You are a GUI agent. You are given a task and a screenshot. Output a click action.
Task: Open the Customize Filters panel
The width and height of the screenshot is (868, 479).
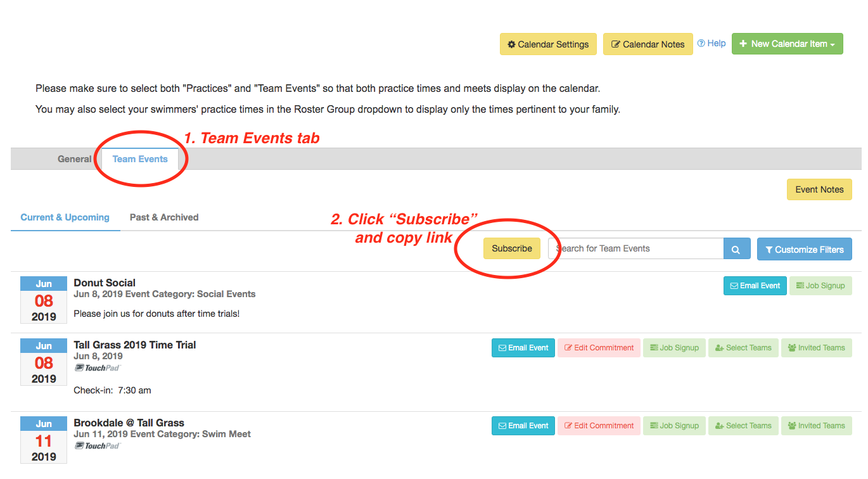(804, 249)
